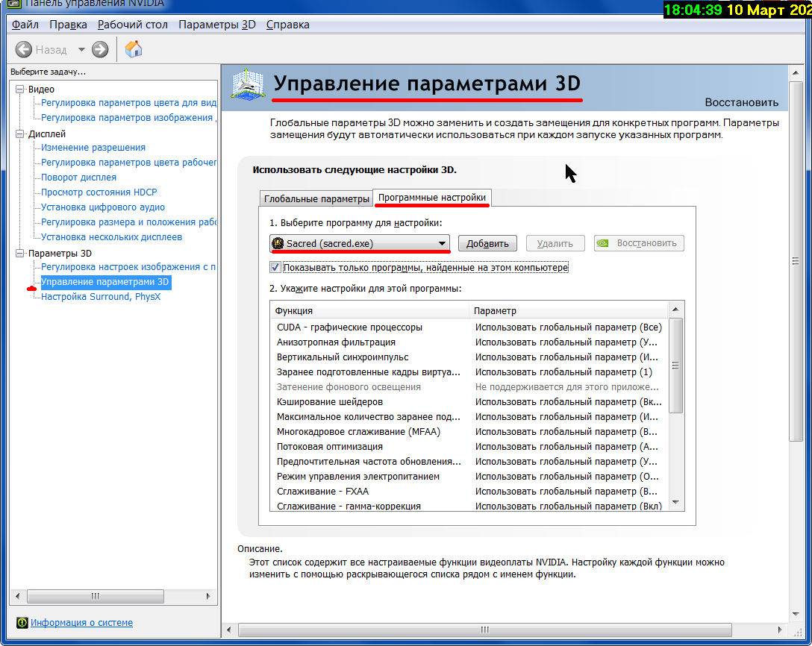Image resolution: width=812 pixels, height=646 pixels.
Task: Open Back history dropdown arrow
Action: [x=81, y=50]
